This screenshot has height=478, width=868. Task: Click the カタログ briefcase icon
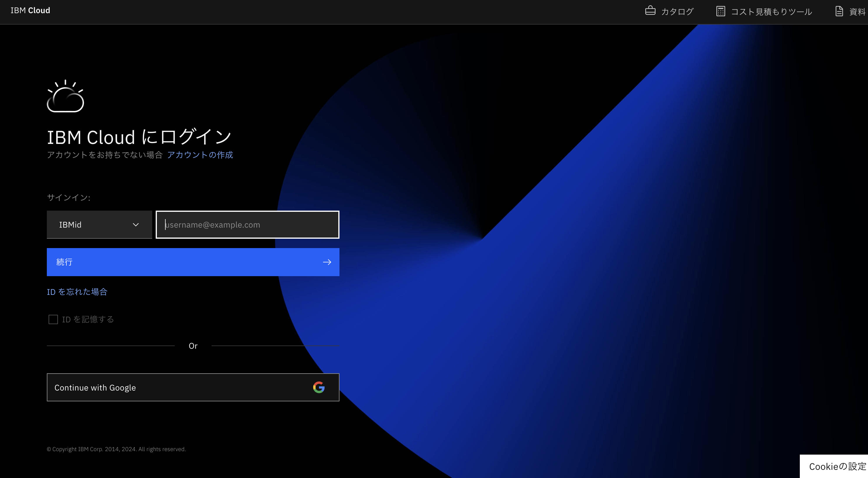[650, 11]
